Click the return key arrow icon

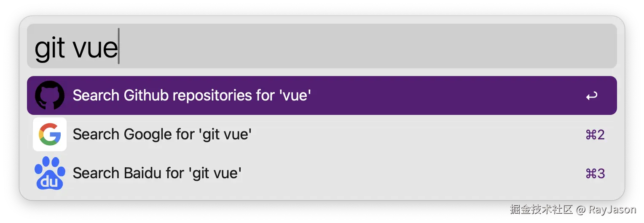[592, 96]
